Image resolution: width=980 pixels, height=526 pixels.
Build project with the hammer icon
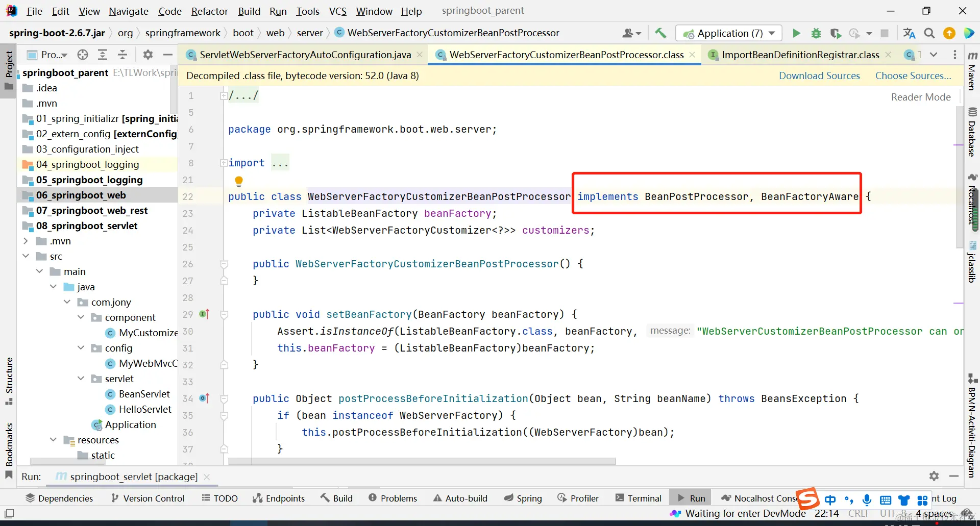click(660, 33)
